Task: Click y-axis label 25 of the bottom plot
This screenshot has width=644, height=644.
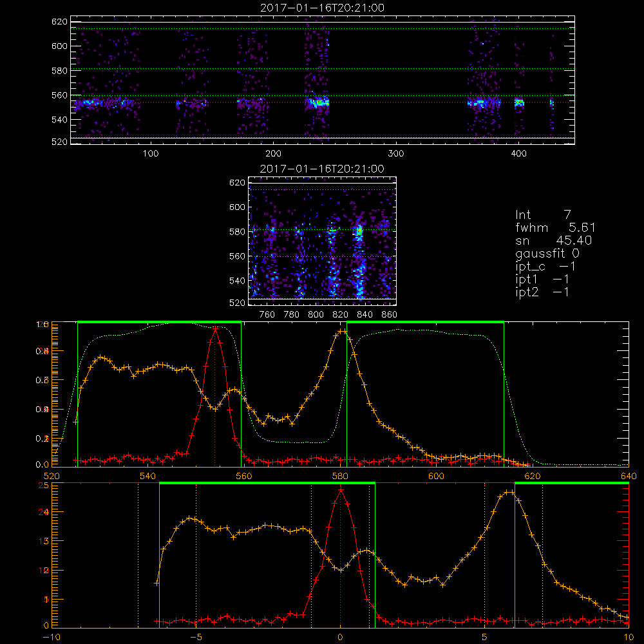Action: pos(44,486)
